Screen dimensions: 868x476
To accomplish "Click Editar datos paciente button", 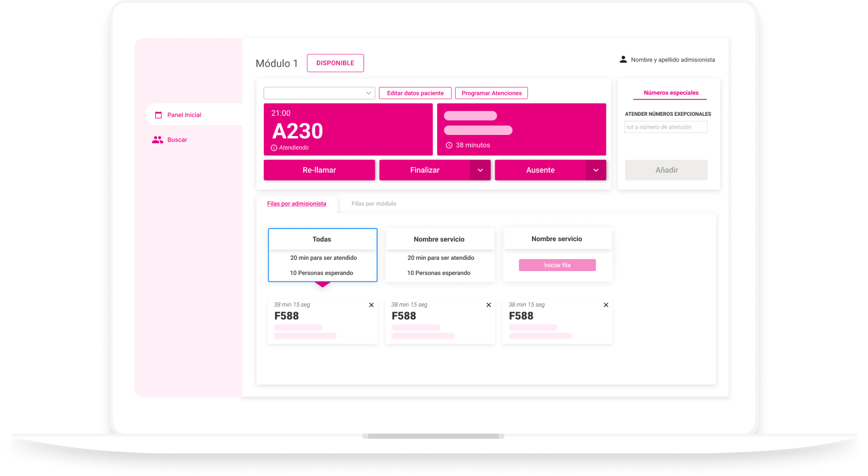I will point(415,93).
